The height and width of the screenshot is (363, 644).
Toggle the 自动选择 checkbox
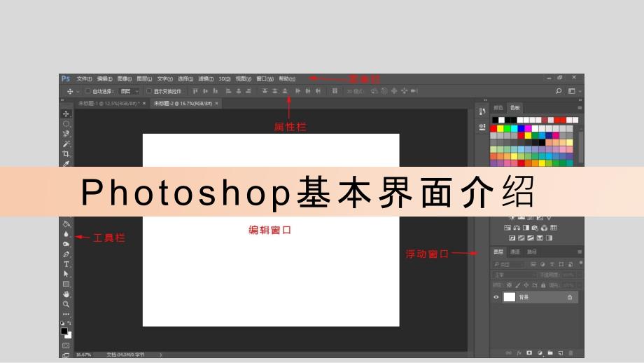click(x=87, y=91)
